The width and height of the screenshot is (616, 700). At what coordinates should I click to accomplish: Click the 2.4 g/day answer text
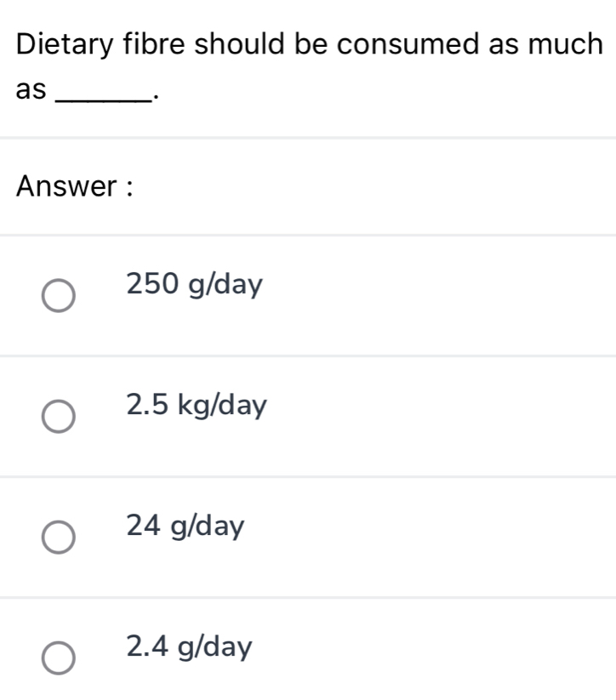pos(189,646)
